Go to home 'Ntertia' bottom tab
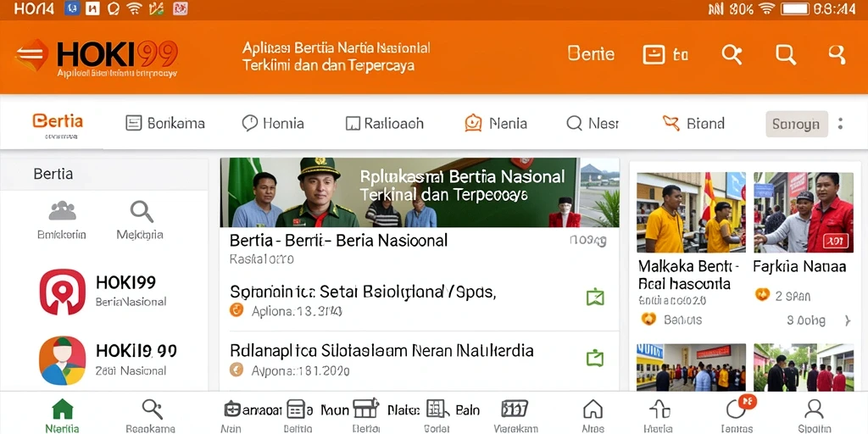The width and height of the screenshot is (868, 434). 62,415
